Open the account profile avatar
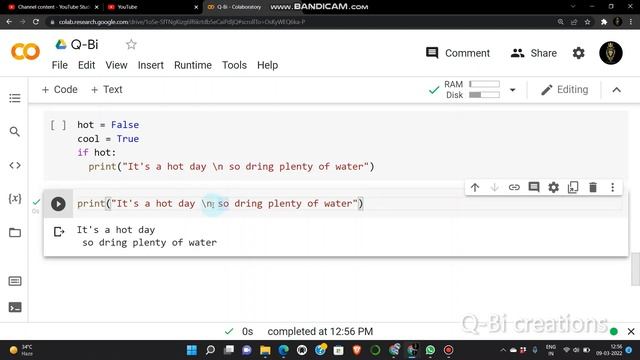Image resolution: width=640 pixels, height=360 pixels. point(611,53)
